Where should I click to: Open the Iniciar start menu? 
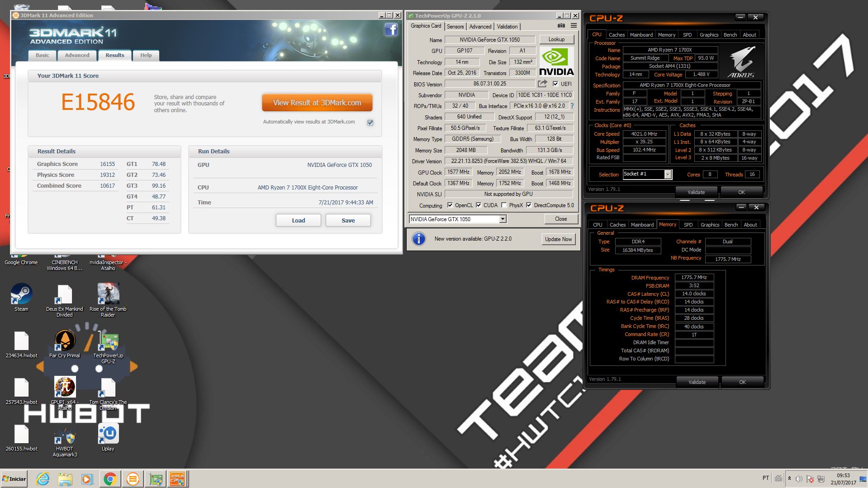click(14, 479)
